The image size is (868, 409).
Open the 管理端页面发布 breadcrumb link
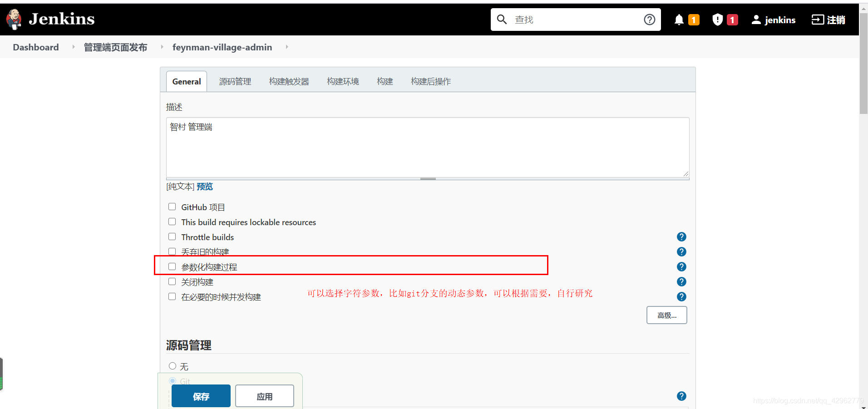(115, 47)
